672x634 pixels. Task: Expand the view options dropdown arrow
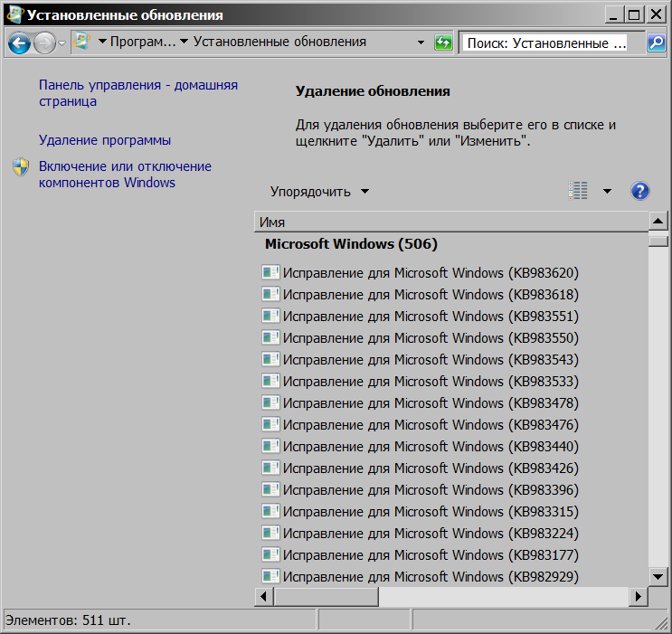607,191
